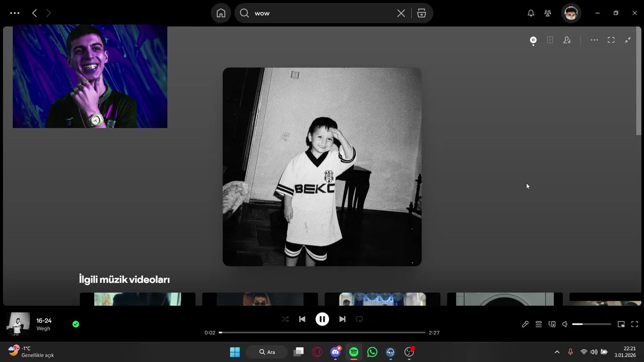Open the second related music video thumbnail
The width and height of the screenshot is (644, 362).
tap(260, 299)
